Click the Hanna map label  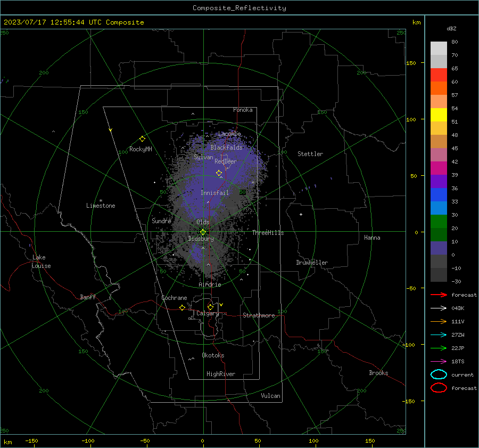click(372, 238)
